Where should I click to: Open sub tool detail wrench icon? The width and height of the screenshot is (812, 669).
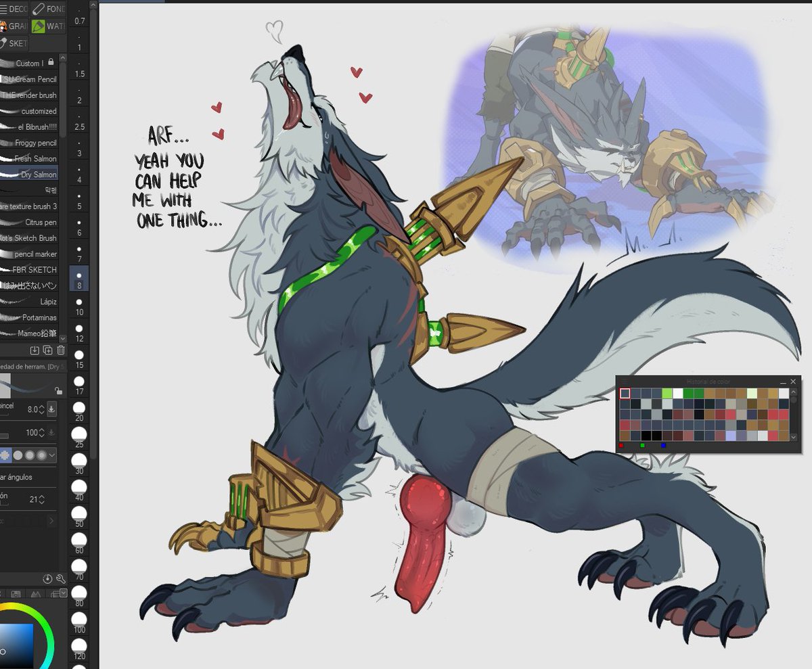[60, 579]
